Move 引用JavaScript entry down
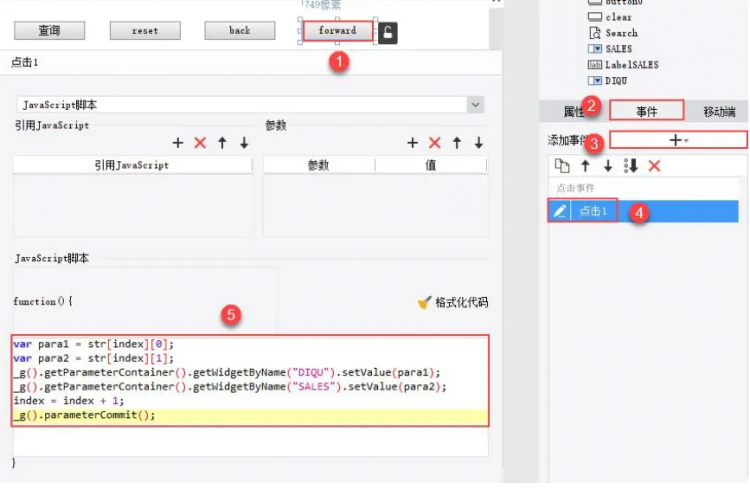 (244, 143)
